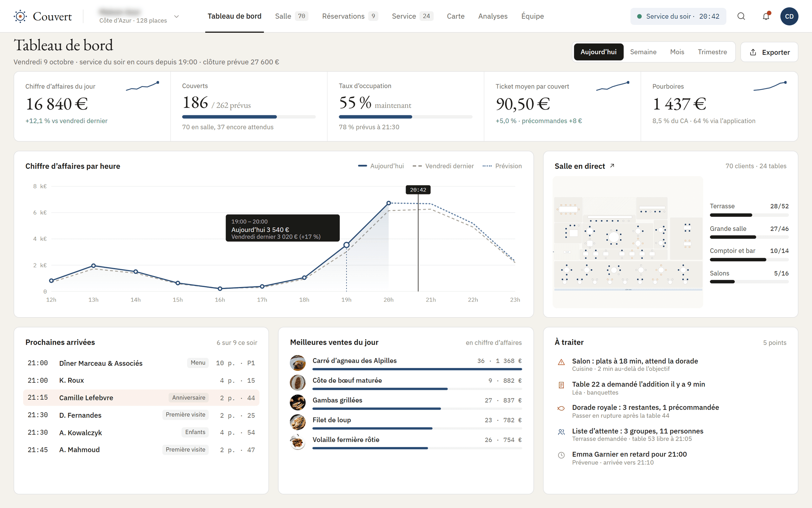The width and height of the screenshot is (812, 508).
Task: Click the Volaille fermière rôtie dish thumbnail
Action: point(298,442)
